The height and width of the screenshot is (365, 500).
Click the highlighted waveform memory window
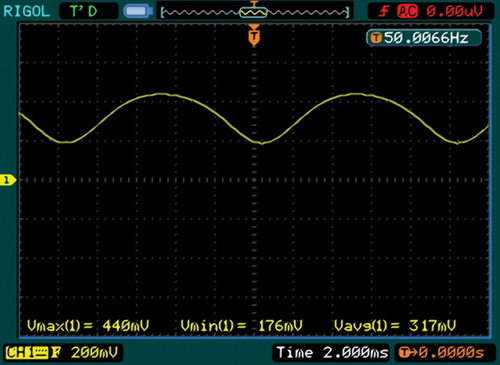click(x=253, y=12)
